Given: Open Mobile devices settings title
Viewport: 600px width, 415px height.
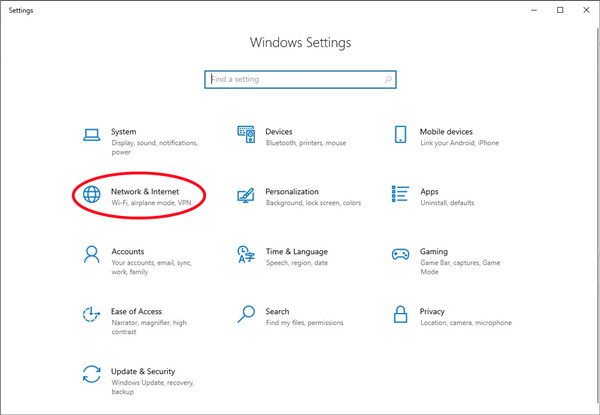Looking at the screenshot, I should [x=446, y=132].
